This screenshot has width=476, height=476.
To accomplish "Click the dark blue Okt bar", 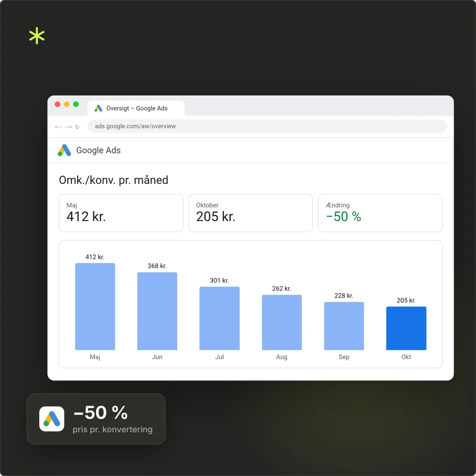I will (406, 328).
